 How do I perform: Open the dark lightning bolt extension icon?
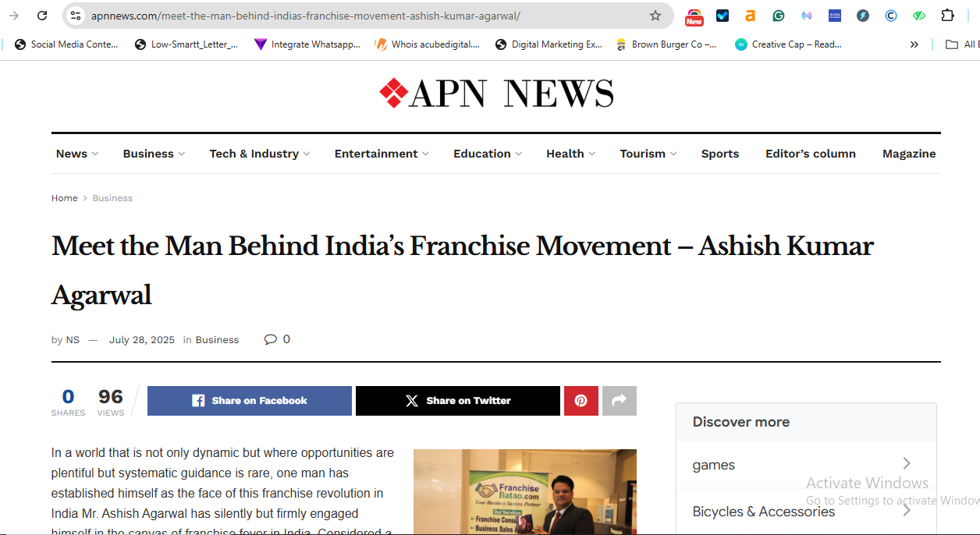point(862,16)
